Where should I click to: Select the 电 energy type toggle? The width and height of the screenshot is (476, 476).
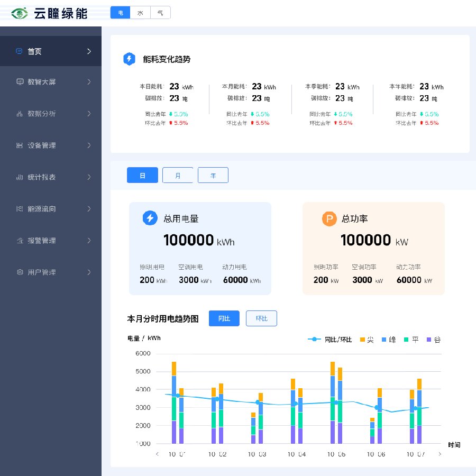121,13
